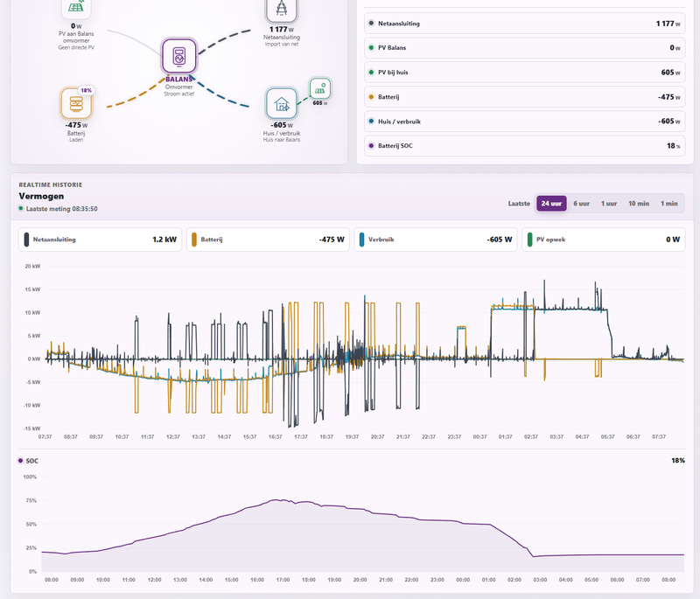700x599 pixels.
Task: Click the 1 177 W grid value in diagram
Action: coord(282,30)
